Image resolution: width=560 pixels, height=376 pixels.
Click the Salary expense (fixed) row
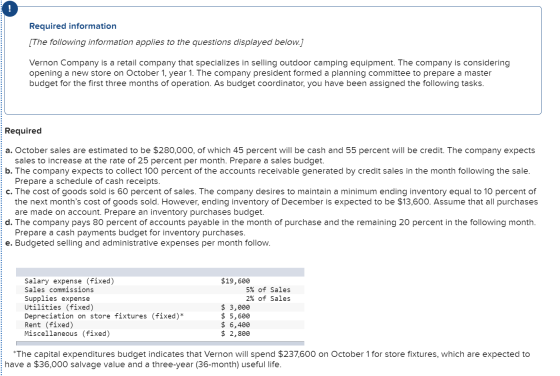coord(160,281)
